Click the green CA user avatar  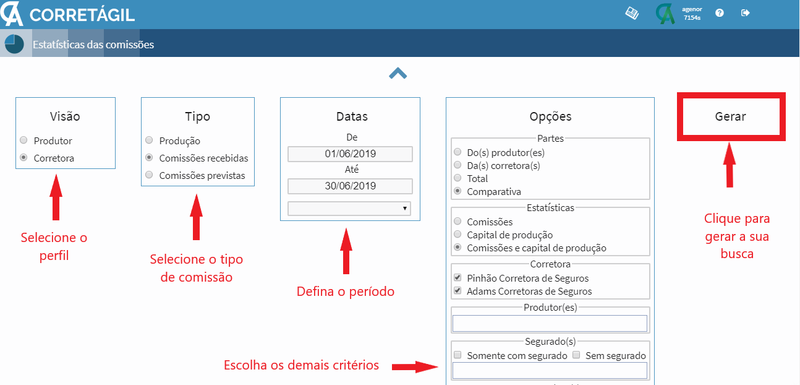pos(665,14)
